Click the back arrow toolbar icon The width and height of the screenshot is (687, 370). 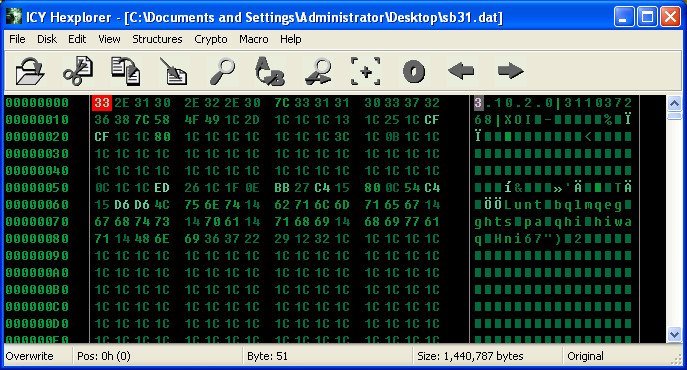coord(461,71)
